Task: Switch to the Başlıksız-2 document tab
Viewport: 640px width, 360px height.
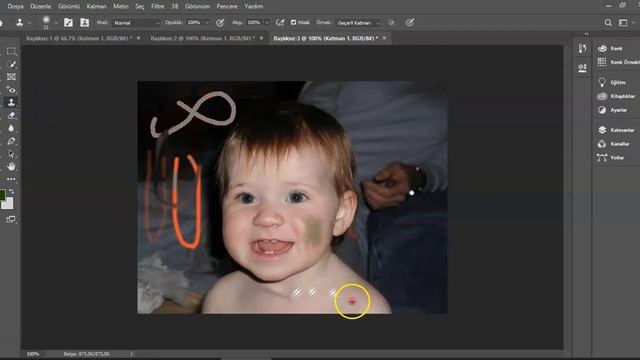Action: 202,38
